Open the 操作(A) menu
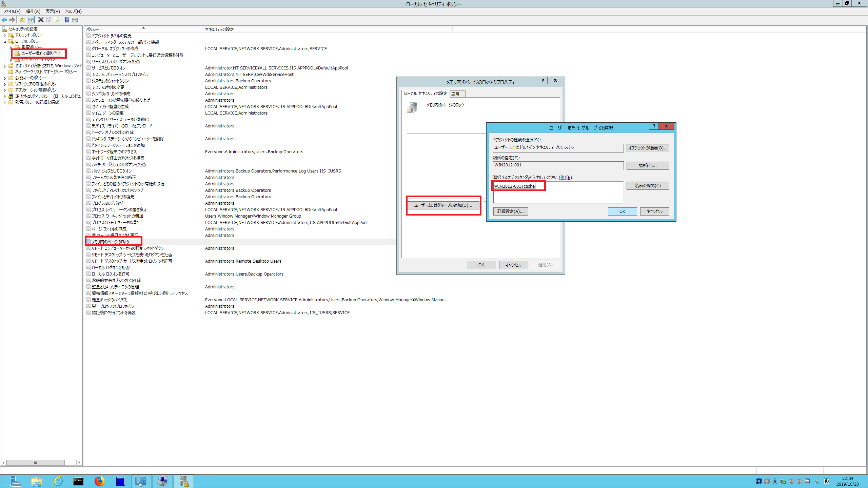Screen dimensions: 868x488 click(33, 11)
